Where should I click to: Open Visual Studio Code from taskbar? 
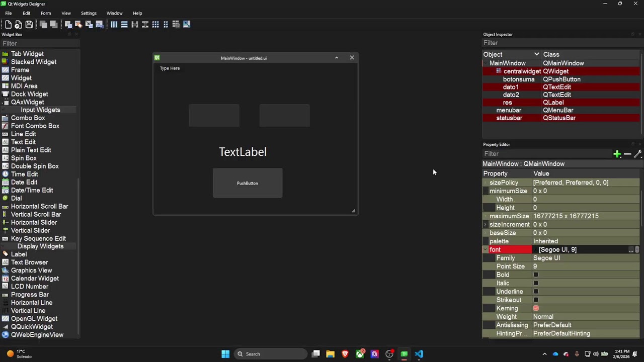click(419, 354)
